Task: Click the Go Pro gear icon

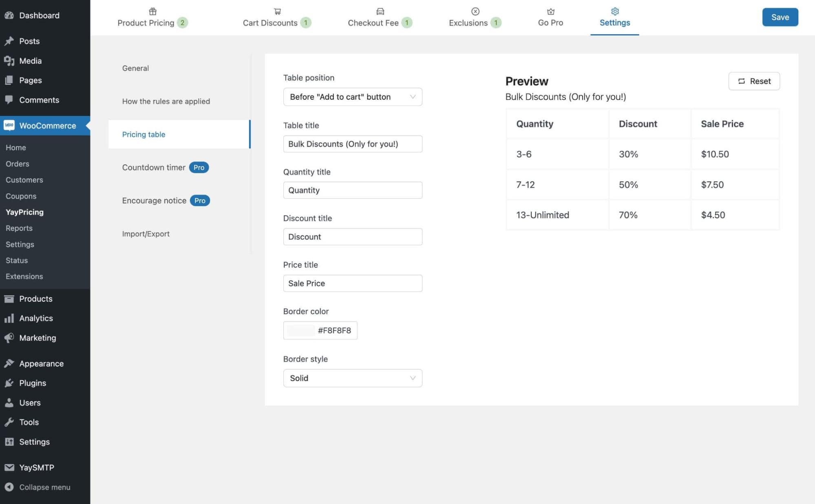Action: (x=550, y=11)
